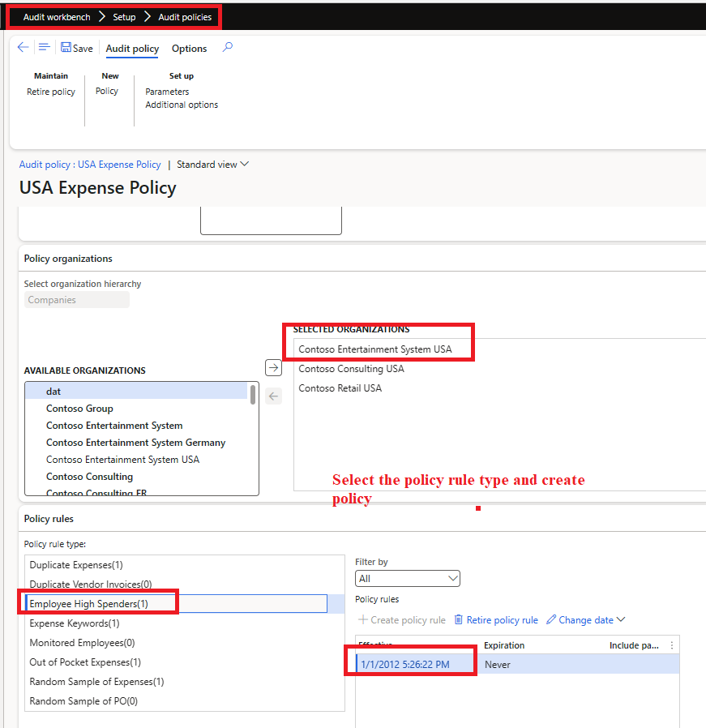Select the Audit policy tab

131,49
